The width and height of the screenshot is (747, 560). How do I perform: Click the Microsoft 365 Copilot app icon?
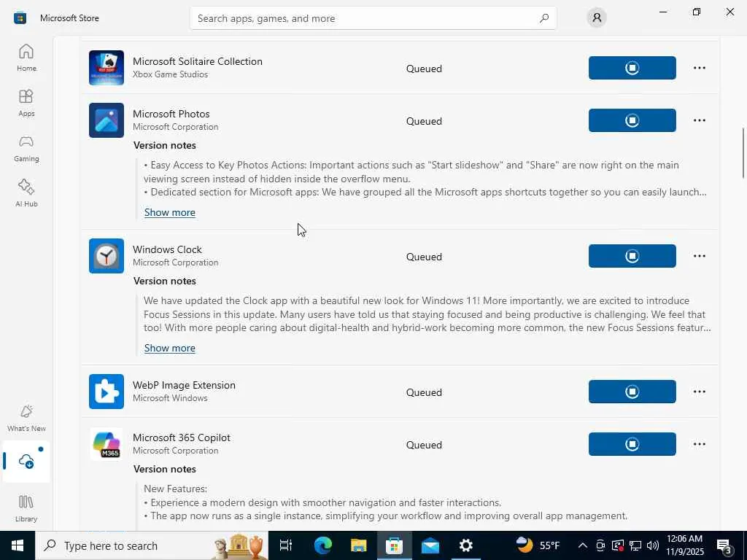click(107, 444)
